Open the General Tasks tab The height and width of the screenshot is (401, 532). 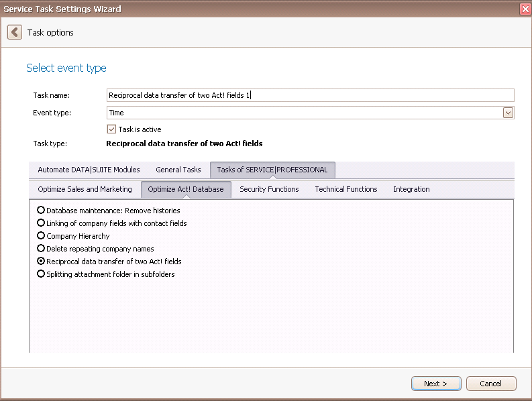[x=178, y=170]
